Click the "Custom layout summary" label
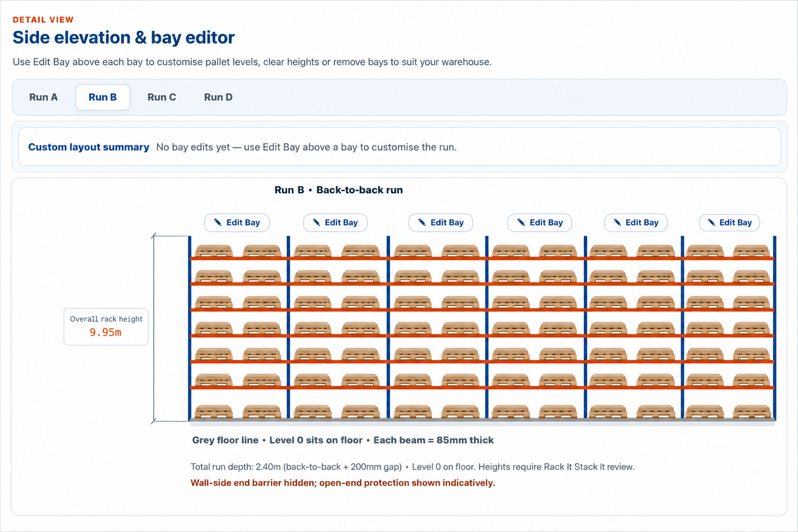The image size is (798, 532). pos(89,147)
